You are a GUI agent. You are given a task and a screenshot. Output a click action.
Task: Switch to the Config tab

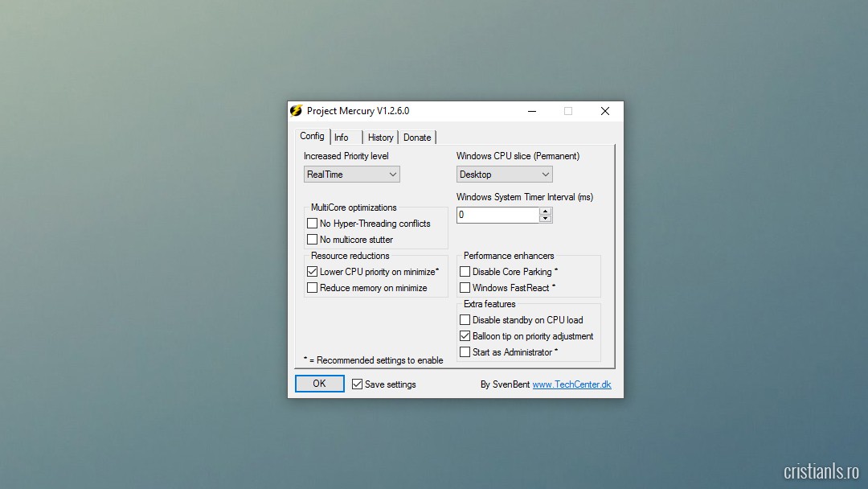(312, 136)
